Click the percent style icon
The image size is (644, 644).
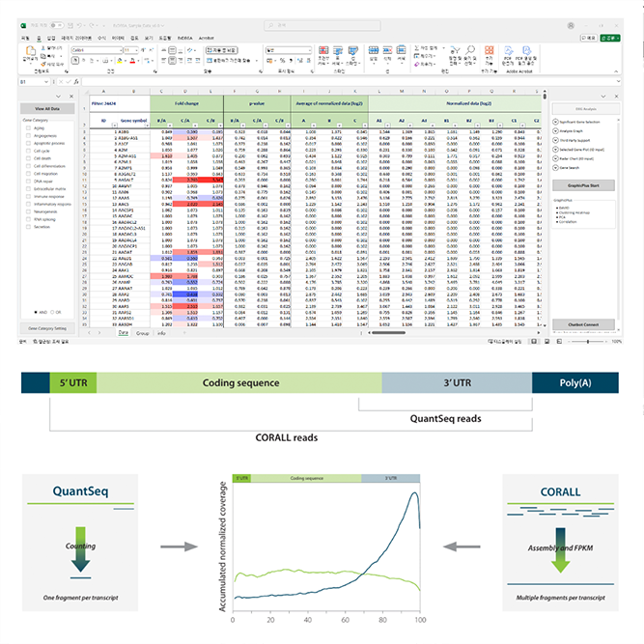[282, 61]
